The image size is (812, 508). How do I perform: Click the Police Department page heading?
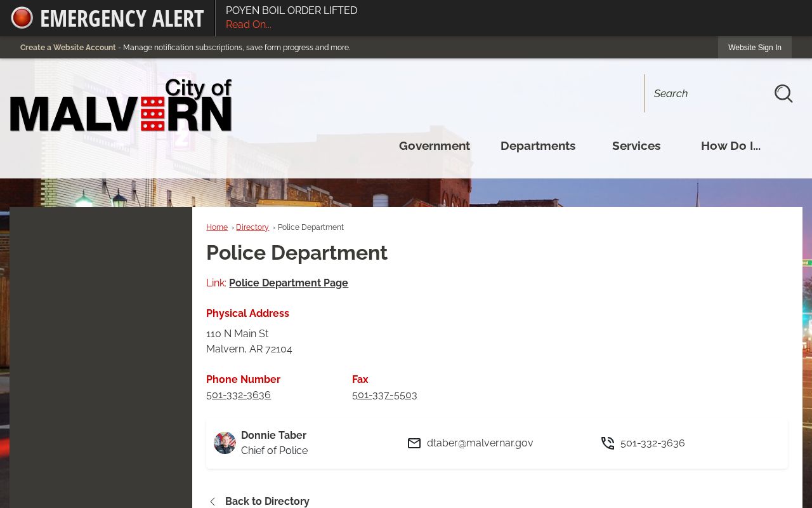click(297, 253)
